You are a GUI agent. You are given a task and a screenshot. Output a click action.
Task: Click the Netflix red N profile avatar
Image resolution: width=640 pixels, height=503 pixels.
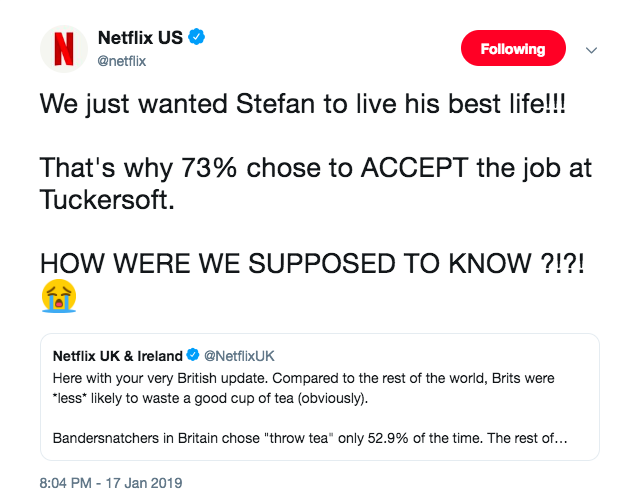click(x=64, y=49)
